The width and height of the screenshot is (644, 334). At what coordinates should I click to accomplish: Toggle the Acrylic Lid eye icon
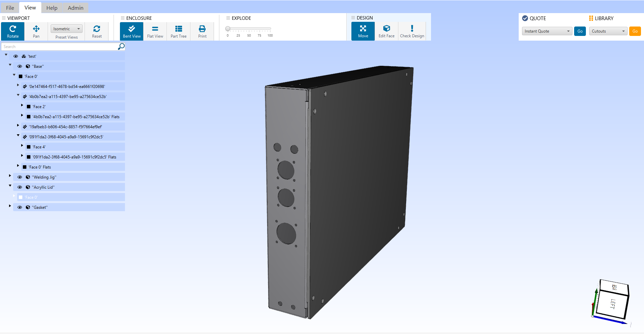point(20,187)
